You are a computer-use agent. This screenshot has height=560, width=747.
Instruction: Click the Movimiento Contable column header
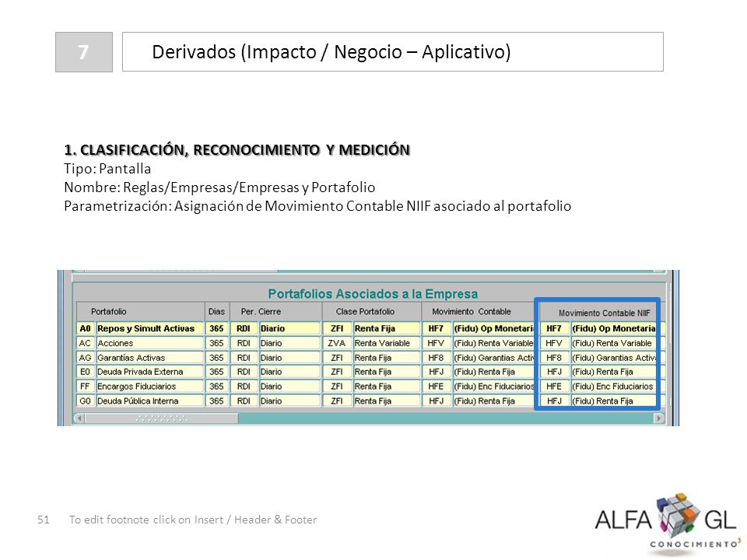(x=479, y=311)
